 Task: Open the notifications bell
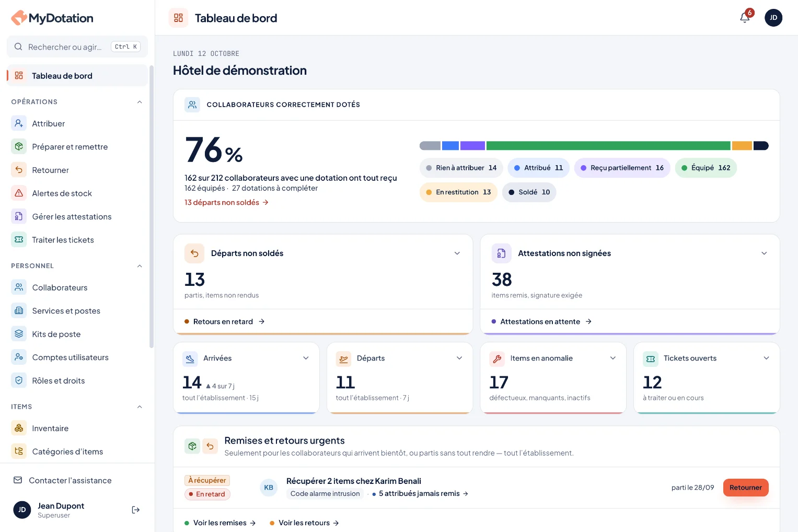tap(745, 18)
